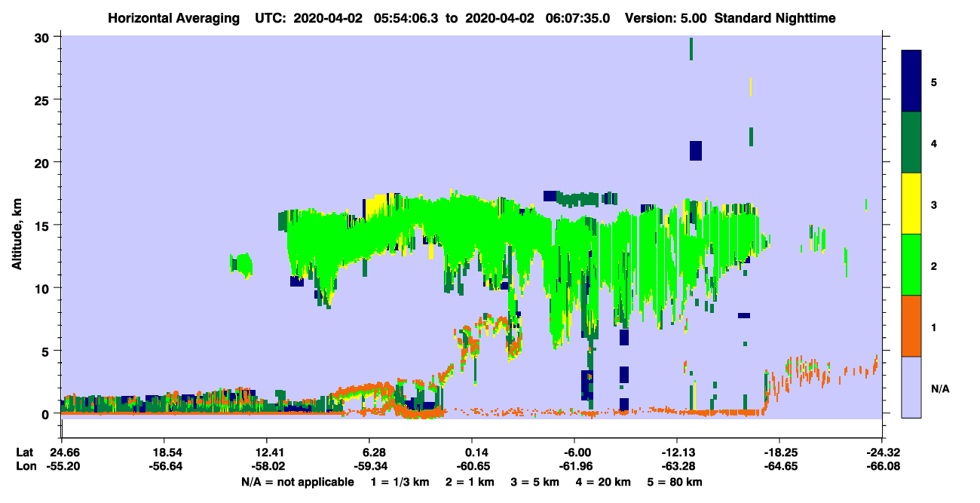Screen dimensions: 980x503
Task: Click the '3 = 5 km' legend entry
Action: [x=535, y=482]
